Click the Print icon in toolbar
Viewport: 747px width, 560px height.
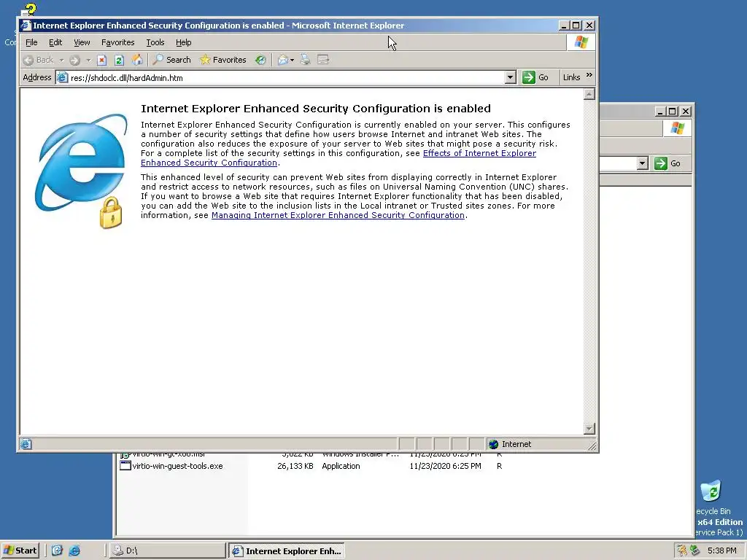[x=306, y=60]
